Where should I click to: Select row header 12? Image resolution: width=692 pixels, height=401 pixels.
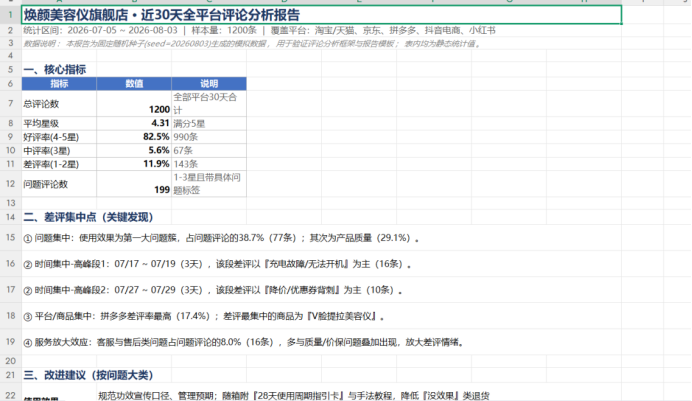click(x=11, y=184)
